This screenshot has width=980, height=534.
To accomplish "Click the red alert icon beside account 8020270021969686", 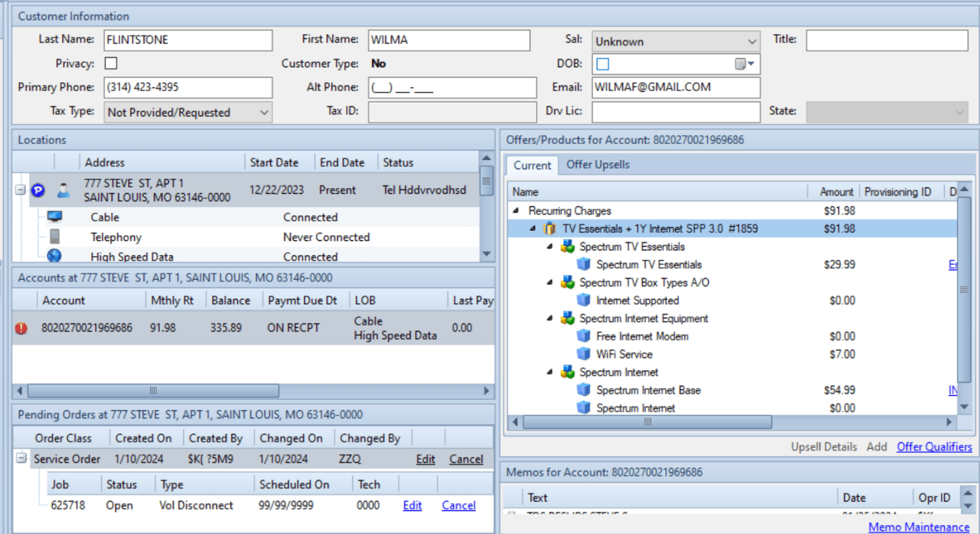I will click(x=22, y=328).
